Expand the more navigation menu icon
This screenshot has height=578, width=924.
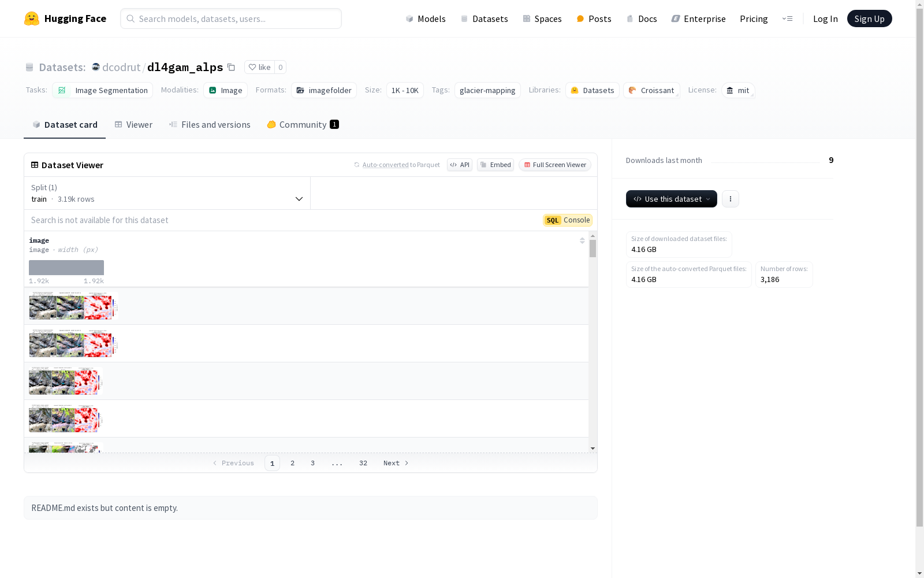tap(787, 18)
